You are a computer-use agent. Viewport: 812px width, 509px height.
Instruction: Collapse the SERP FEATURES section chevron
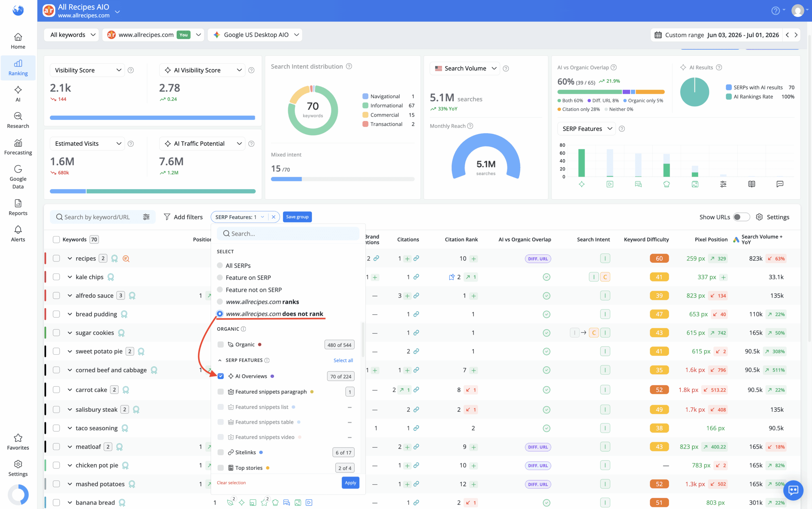tap(220, 360)
